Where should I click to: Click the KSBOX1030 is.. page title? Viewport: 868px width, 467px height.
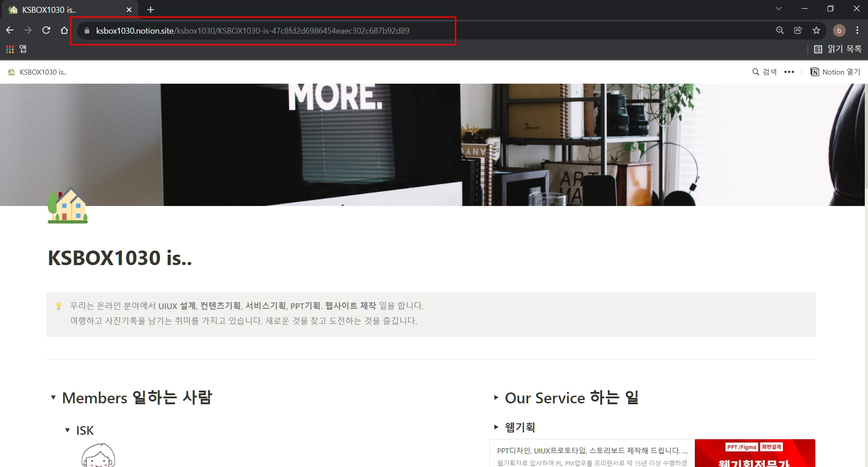click(120, 258)
